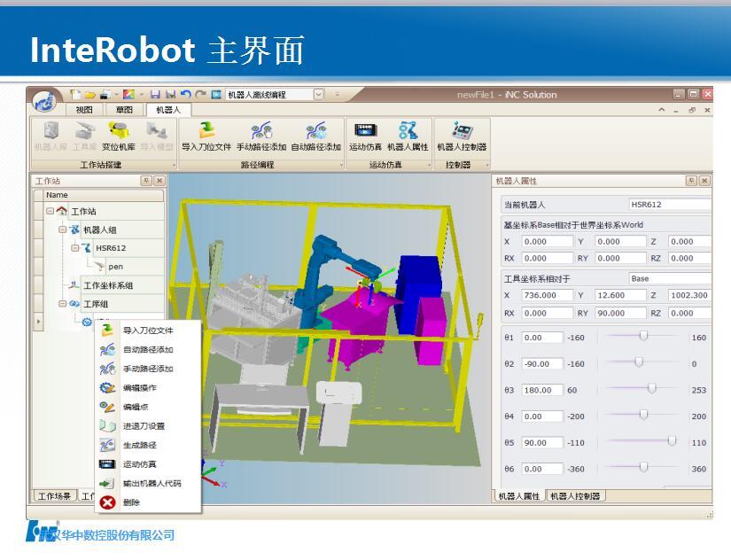The image size is (731, 560).
Task: Click 自动路径添加 in the ribbon
Action: tap(316, 136)
